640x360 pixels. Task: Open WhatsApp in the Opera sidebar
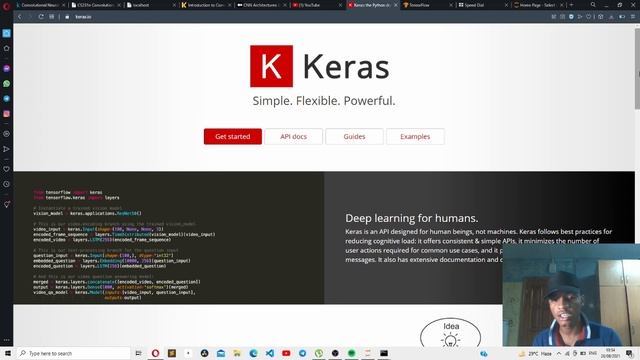pos(7,84)
